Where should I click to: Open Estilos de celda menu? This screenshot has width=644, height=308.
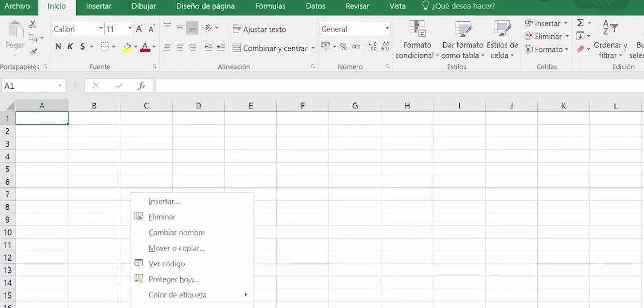(502, 40)
